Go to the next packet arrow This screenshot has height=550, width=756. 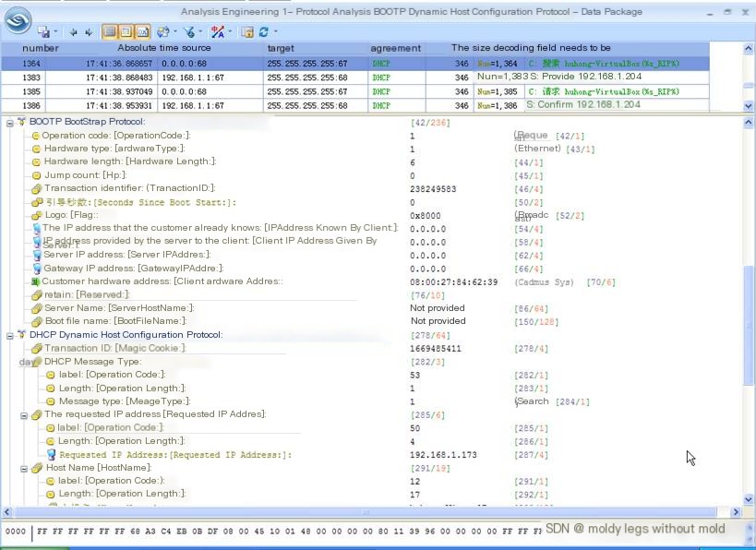point(89,32)
